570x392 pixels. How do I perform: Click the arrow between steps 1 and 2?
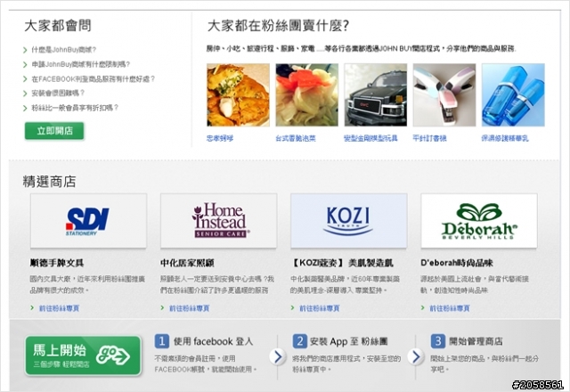point(277,356)
